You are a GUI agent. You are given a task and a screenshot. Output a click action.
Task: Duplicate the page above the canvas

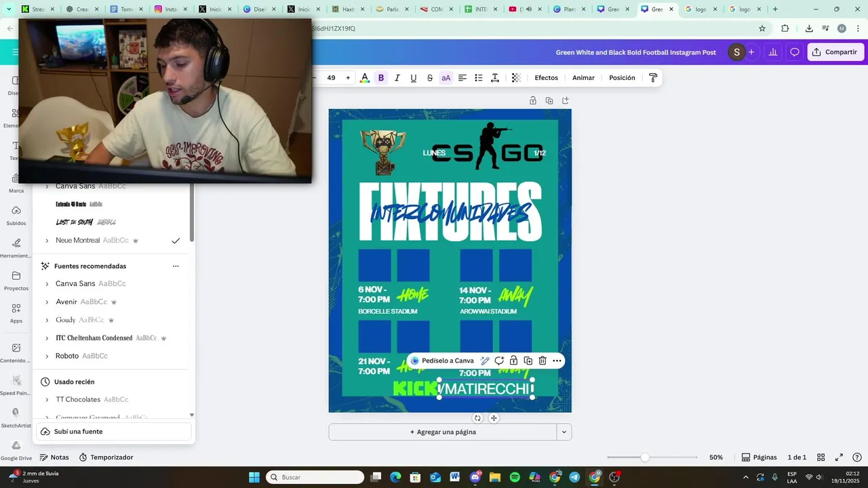coord(549,100)
